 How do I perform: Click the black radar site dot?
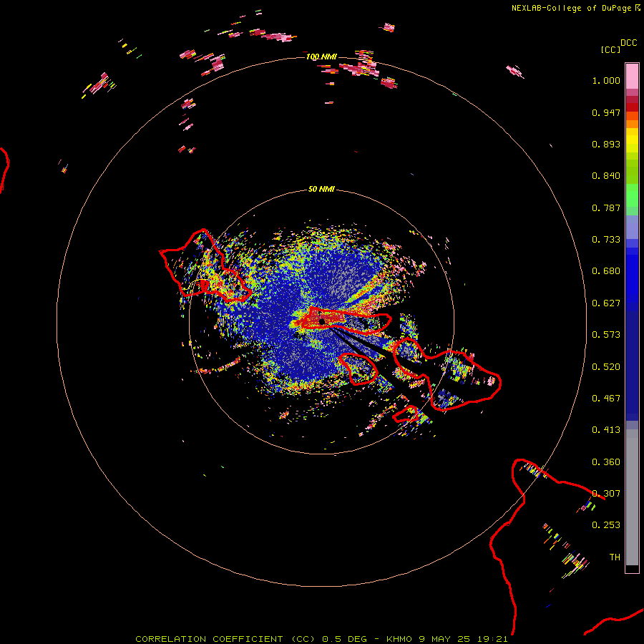[321, 321]
